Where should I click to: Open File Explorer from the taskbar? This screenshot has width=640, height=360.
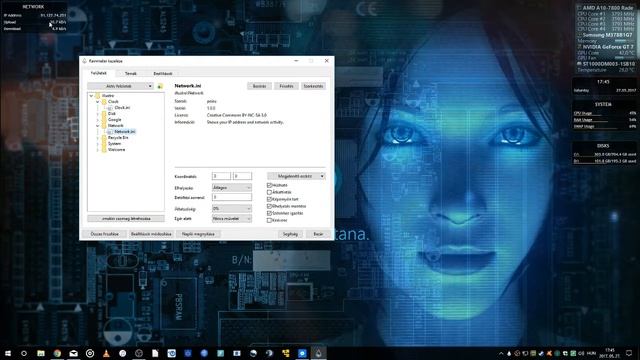click(41, 353)
